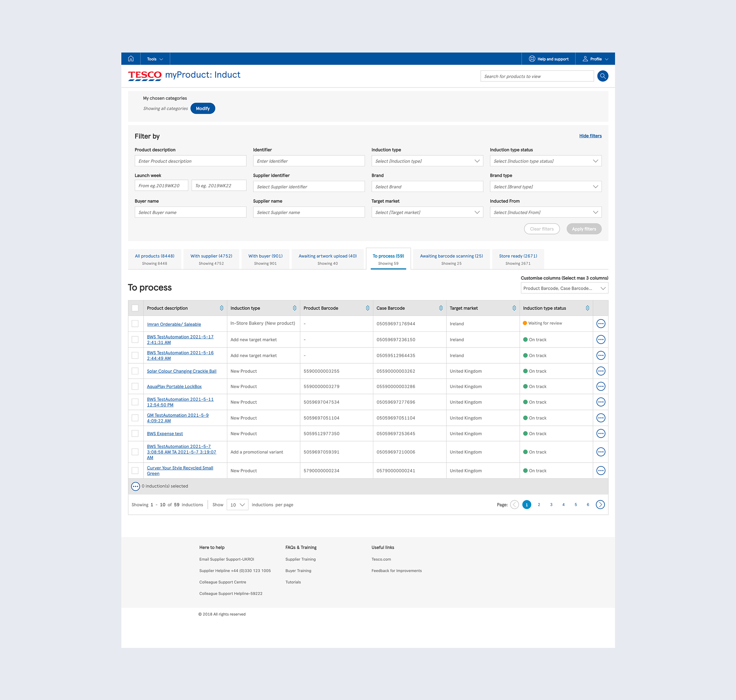Viewport: 736px width, 700px height.
Task: Click the Enter Product description field
Action: (190, 161)
